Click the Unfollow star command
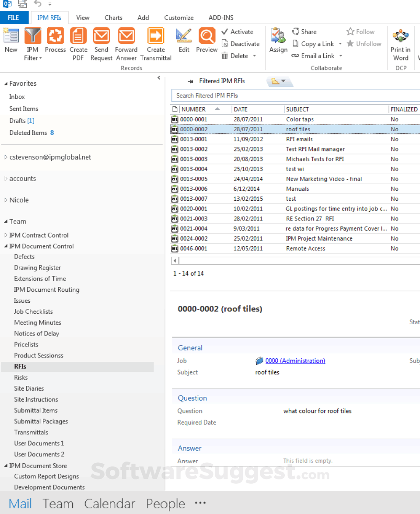420x514 pixels. (364, 44)
